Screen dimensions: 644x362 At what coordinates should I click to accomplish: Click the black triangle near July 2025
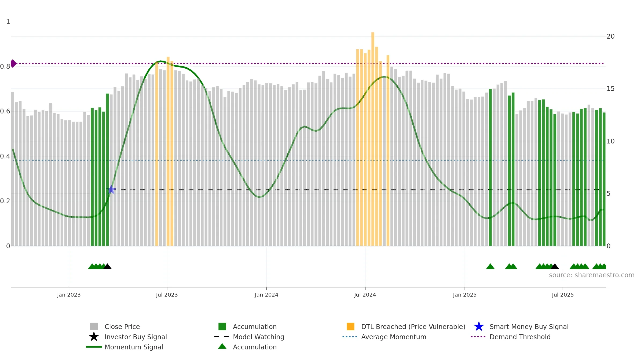coord(555,266)
